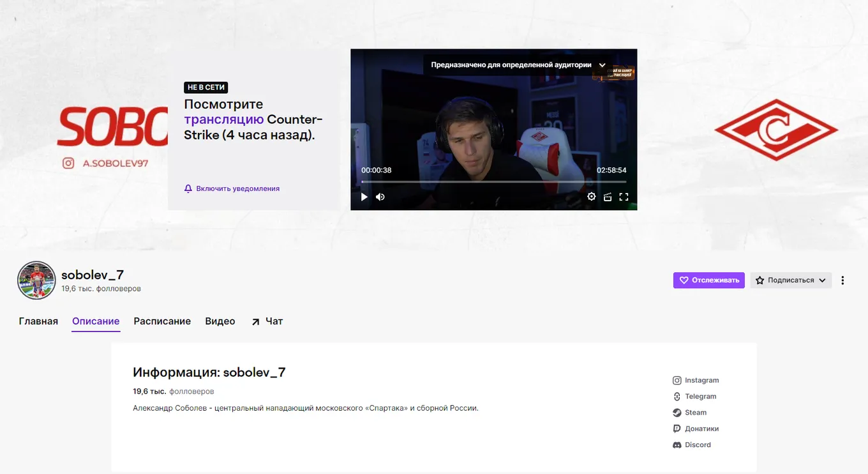Click the sobolev_7 profile avatar
The height and width of the screenshot is (474, 868).
tap(36, 280)
